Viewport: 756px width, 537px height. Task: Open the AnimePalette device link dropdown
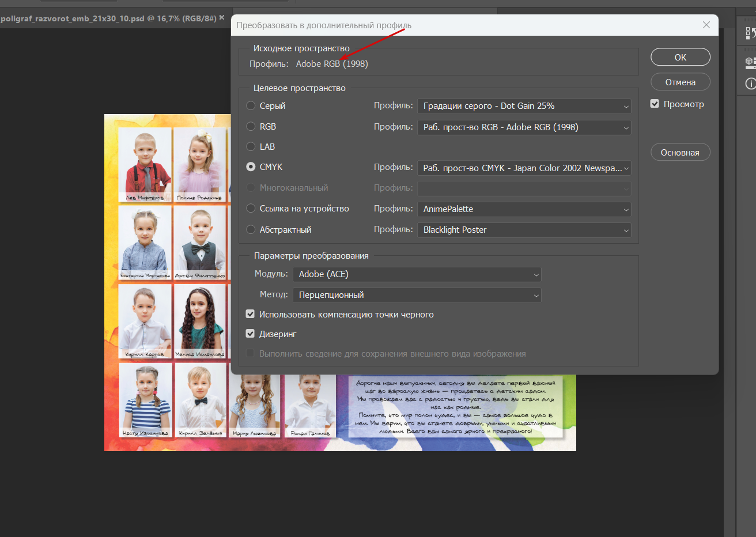tap(524, 209)
